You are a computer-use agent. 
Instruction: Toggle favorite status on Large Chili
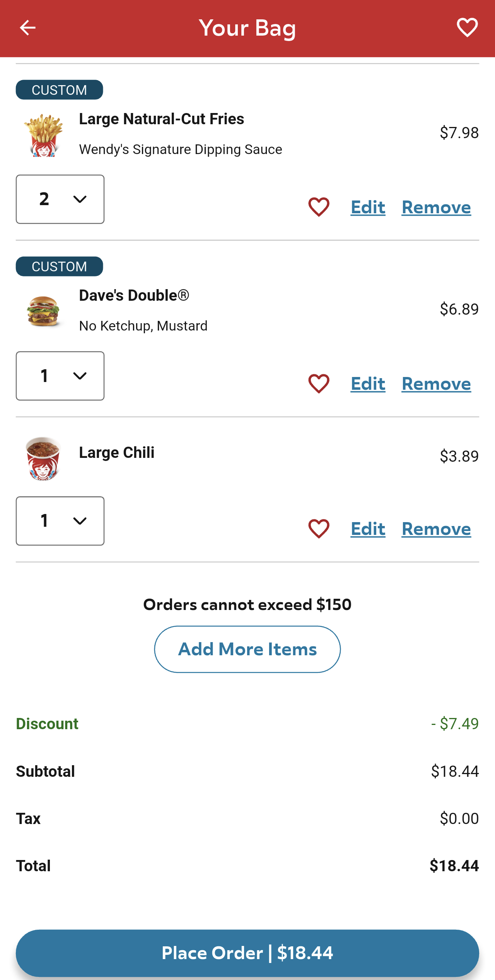(x=318, y=529)
